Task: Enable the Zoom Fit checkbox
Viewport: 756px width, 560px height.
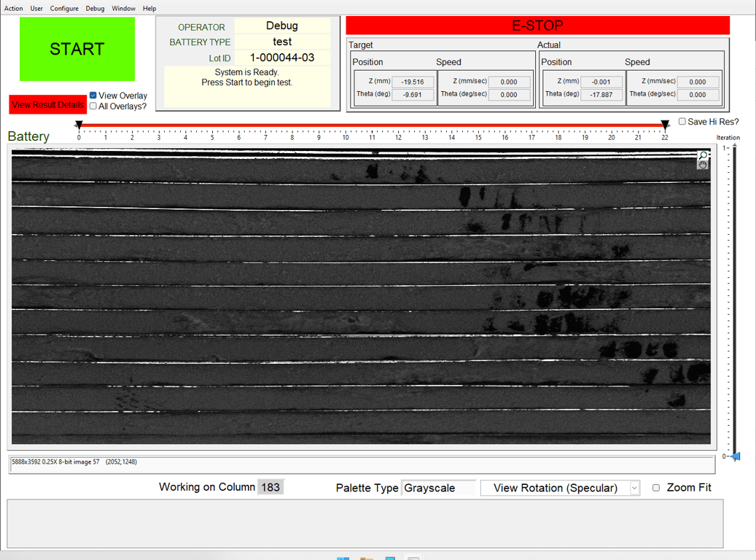Action: click(656, 488)
